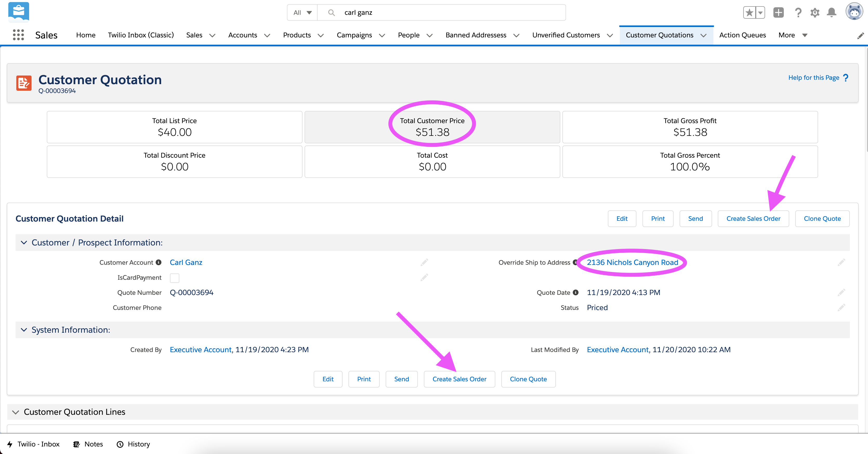This screenshot has width=868, height=454.
Task: Click the top Clone Quote button
Action: [822, 219]
